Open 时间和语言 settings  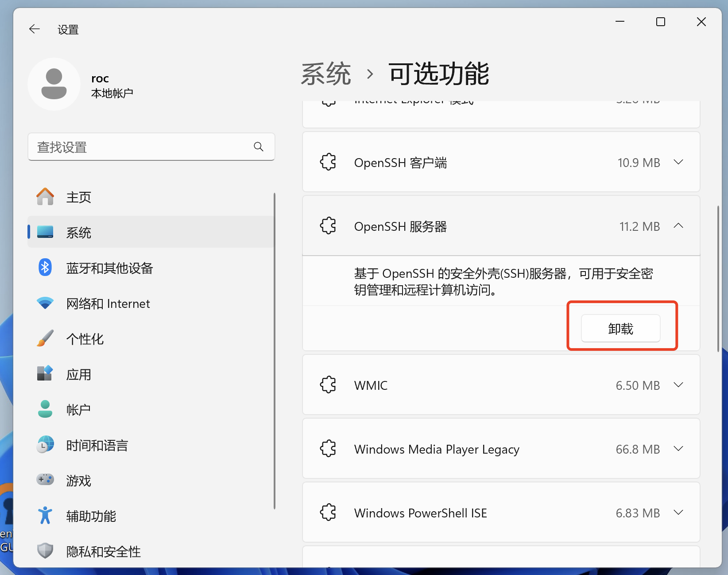pos(151,445)
